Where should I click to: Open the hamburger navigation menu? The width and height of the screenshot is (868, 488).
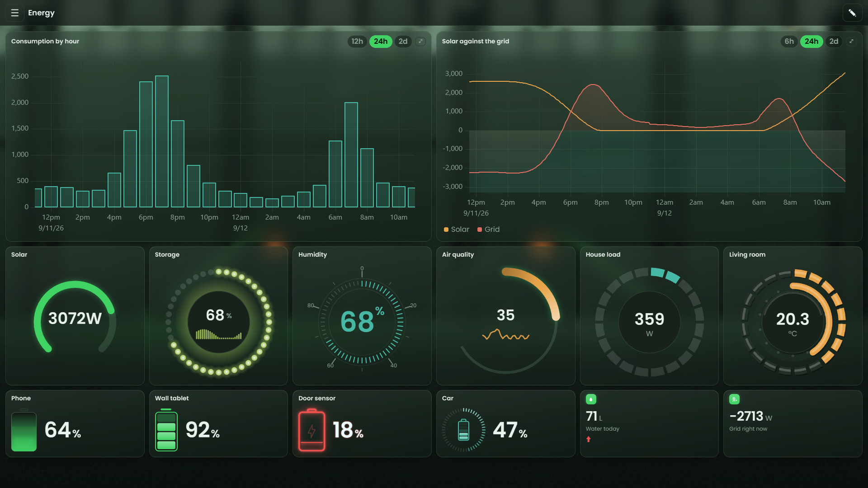(x=15, y=13)
